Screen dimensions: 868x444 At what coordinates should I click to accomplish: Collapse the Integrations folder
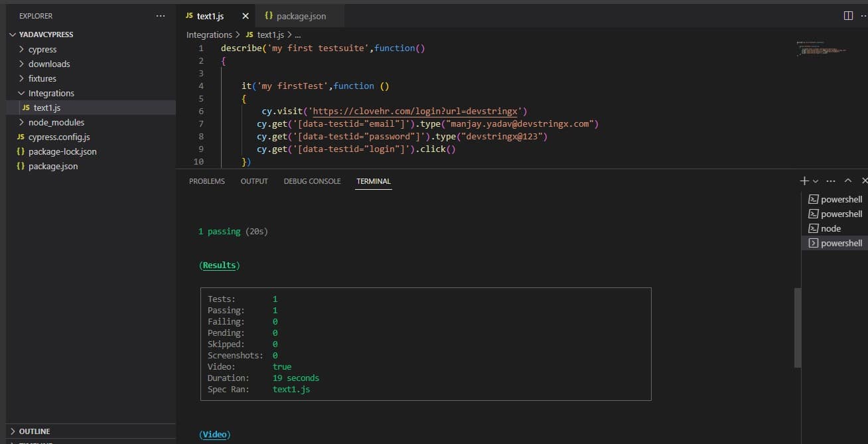51,93
